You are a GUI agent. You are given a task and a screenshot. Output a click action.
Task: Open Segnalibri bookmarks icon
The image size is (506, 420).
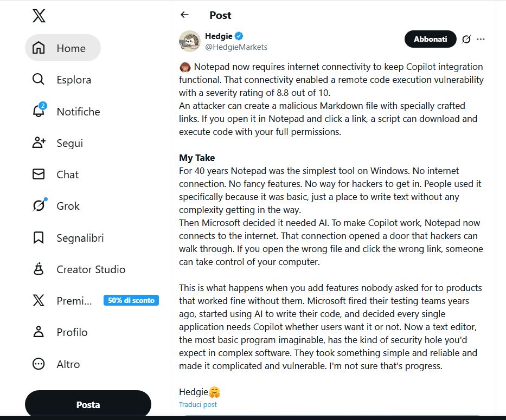point(39,238)
